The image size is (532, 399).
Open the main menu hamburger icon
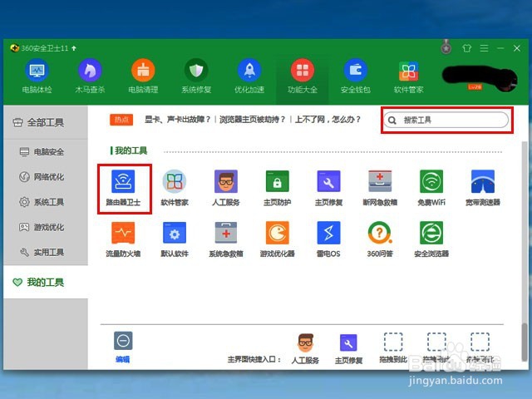point(484,48)
